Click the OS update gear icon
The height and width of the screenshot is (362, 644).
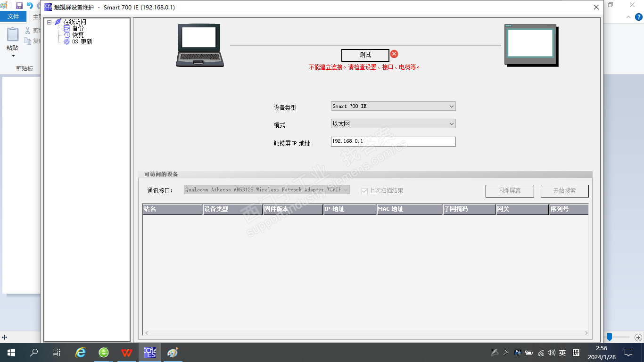coord(67,41)
